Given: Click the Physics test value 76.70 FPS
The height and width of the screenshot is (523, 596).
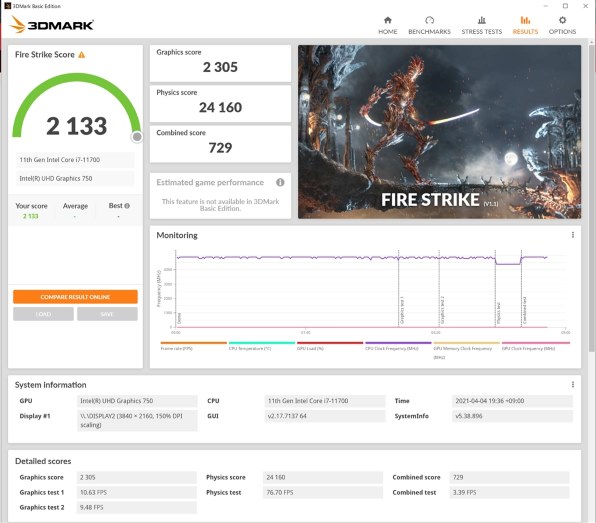Looking at the screenshot, I should [323, 493].
